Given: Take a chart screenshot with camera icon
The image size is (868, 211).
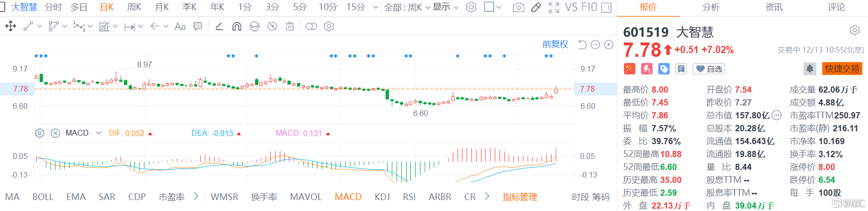Looking at the screenshot, I should [x=518, y=8].
